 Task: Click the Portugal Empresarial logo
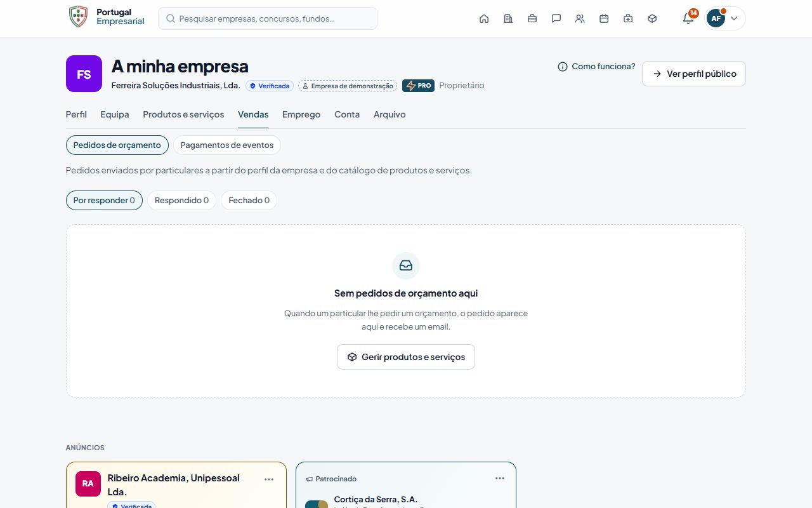(107, 17)
